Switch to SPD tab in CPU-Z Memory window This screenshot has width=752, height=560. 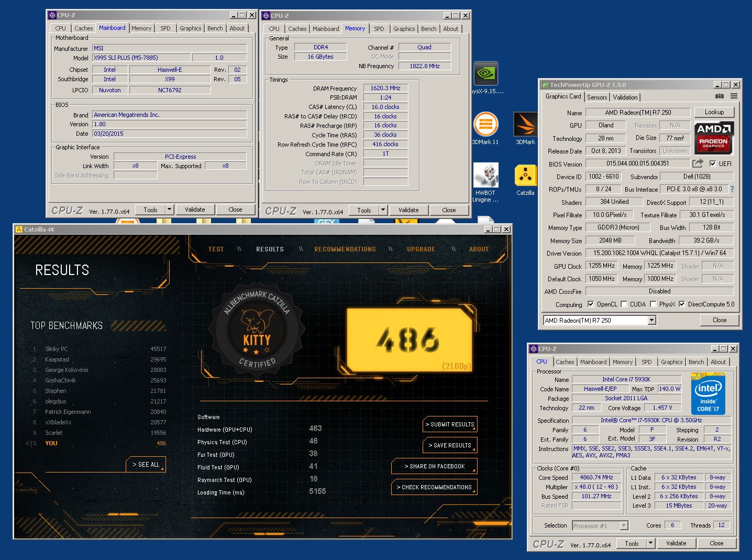379,29
